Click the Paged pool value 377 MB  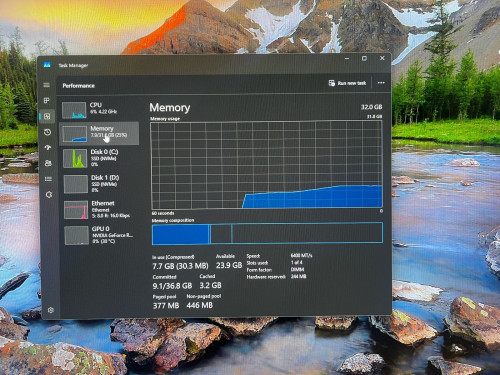coord(166,306)
